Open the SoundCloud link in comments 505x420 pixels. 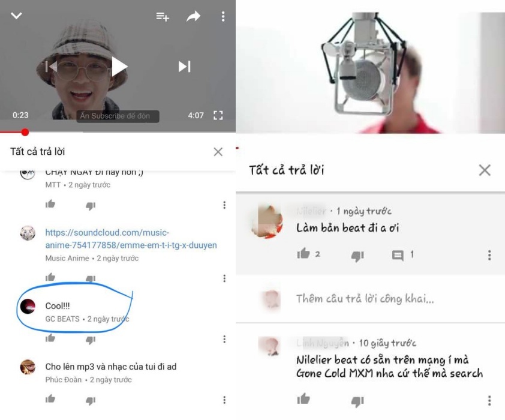[x=131, y=239]
